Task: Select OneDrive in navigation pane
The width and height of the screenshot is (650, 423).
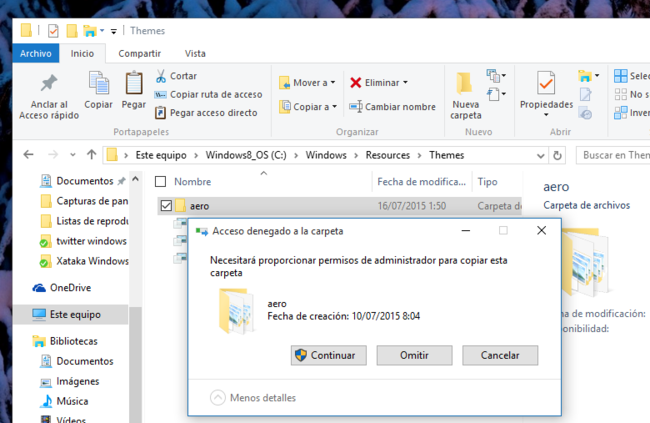Action: (62, 287)
